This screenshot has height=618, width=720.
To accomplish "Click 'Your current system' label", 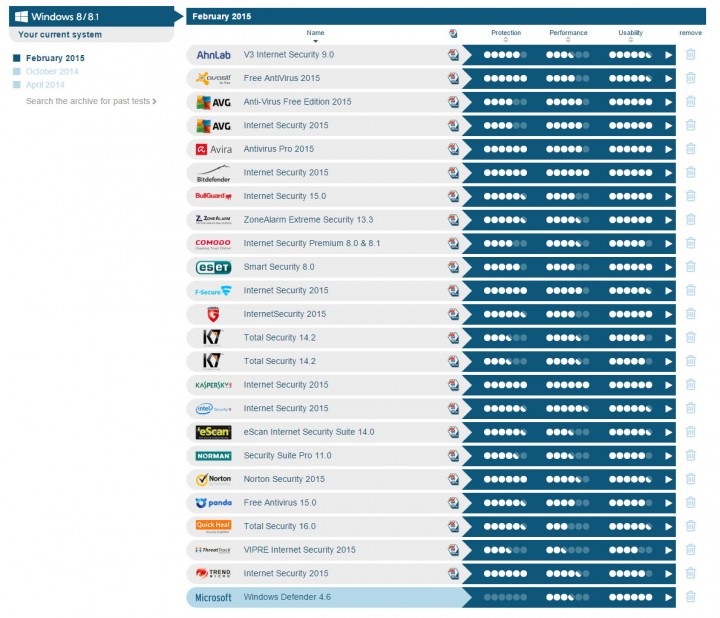I will [x=60, y=34].
